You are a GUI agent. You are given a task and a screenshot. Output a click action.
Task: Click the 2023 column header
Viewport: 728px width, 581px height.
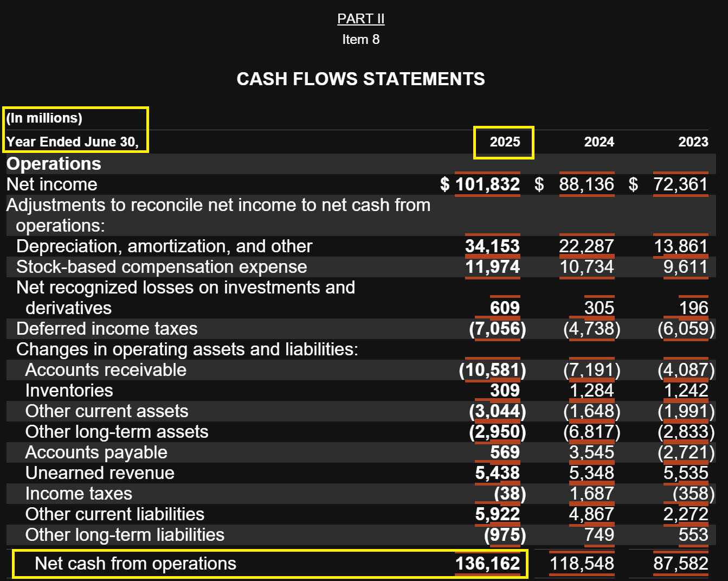click(693, 142)
